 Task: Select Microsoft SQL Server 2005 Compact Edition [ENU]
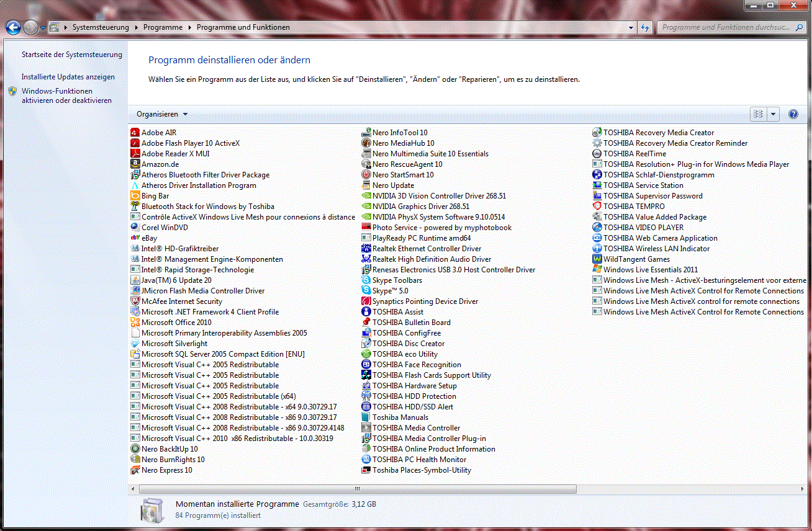click(x=218, y=354)
